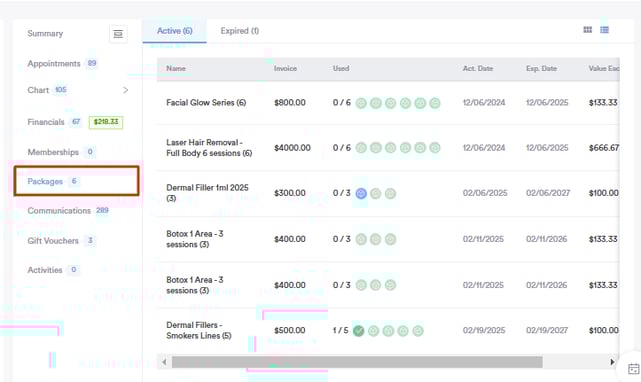Sort by the Invoice column header
641x382 pixels.
pos(285,68)
